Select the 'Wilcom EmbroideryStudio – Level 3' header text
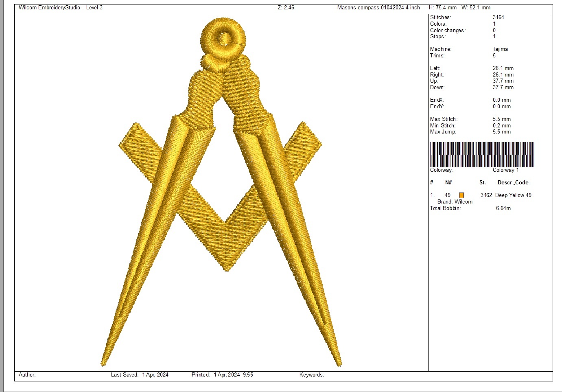 pyautogui.click(x=61, y=8)
